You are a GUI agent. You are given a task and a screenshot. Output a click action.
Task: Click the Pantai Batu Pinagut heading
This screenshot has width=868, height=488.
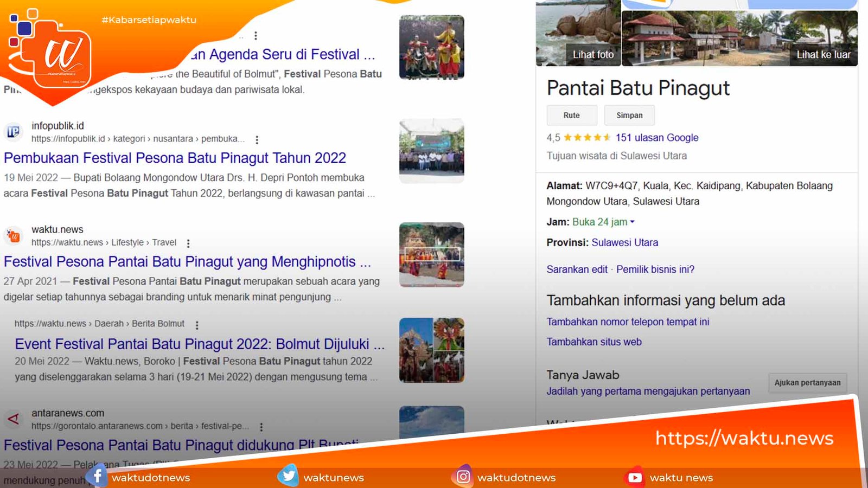pyautogui.click(x=638, y=88)
